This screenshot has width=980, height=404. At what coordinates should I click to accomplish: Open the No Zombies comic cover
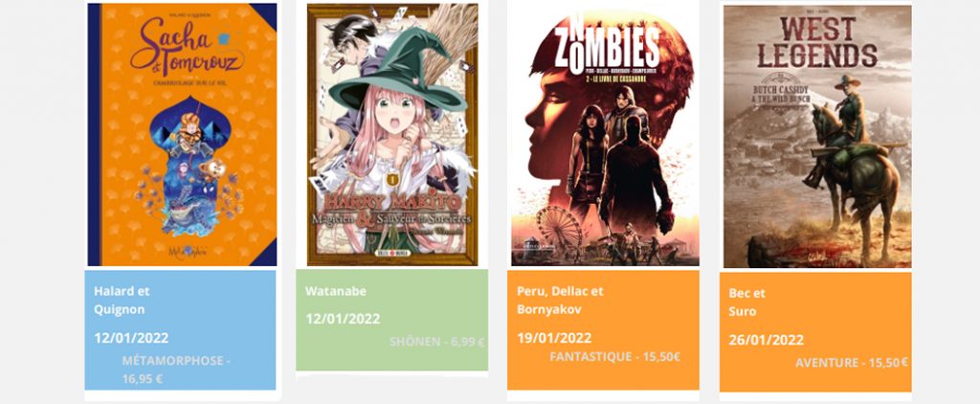pyautogui.click(x=605, y=134)
